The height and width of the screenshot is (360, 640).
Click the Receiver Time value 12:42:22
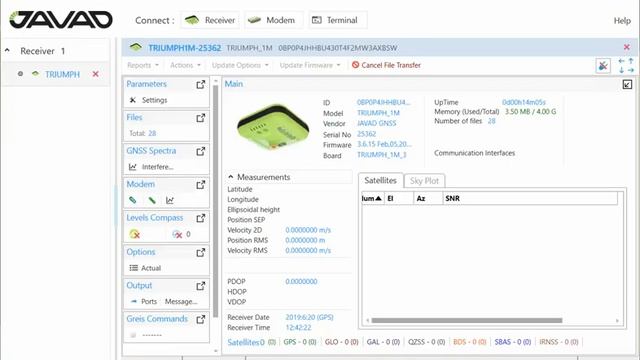[298, 327]
